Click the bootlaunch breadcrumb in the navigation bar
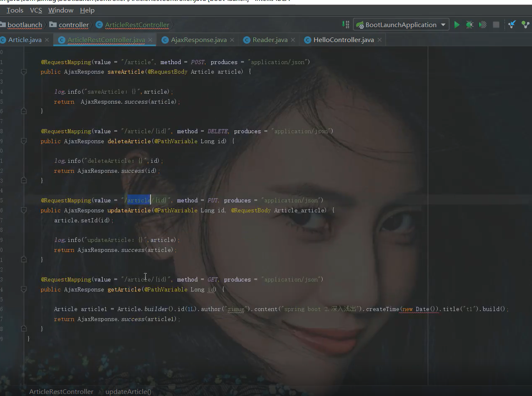This screenshot has height=396, width=532. point(25,25)
